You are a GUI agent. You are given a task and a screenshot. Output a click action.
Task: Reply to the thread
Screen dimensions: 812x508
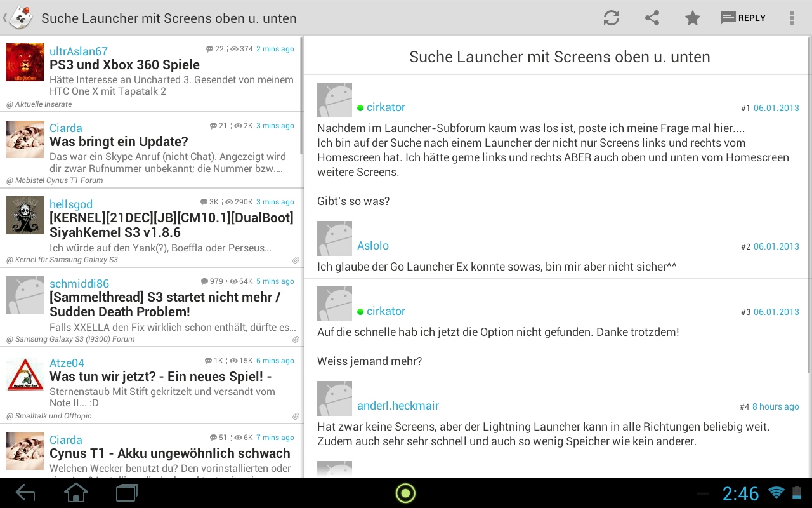[743, 18]
